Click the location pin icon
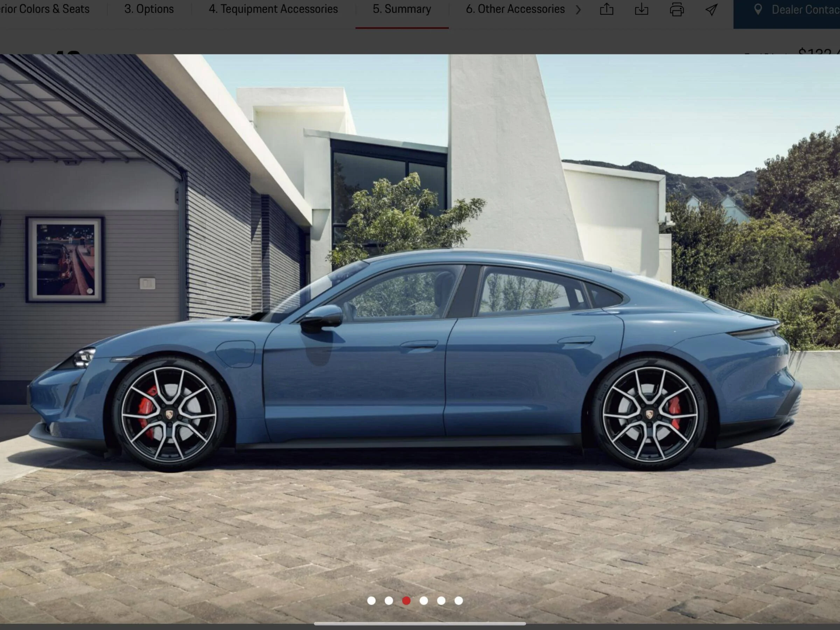Screen dimensions: 840x630 click(x=758, y=9)
